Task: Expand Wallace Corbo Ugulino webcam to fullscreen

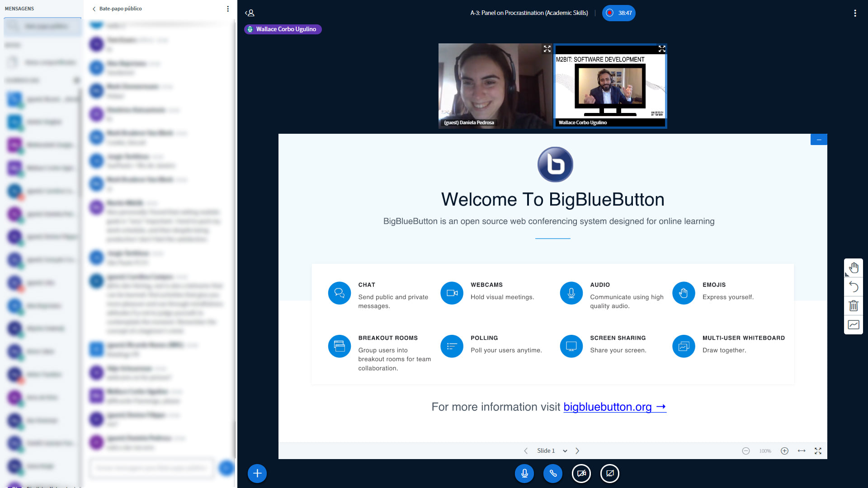Action: [x=662, y=49]
